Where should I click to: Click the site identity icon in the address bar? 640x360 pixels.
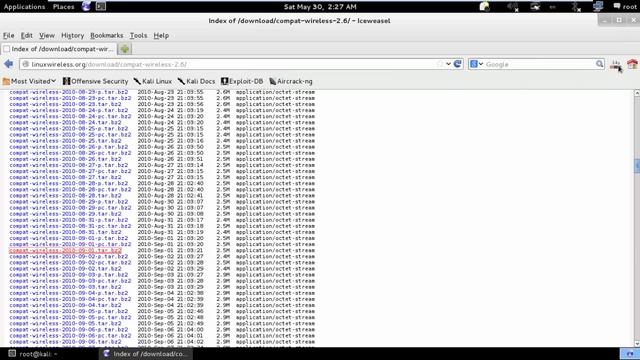(25, 64)
